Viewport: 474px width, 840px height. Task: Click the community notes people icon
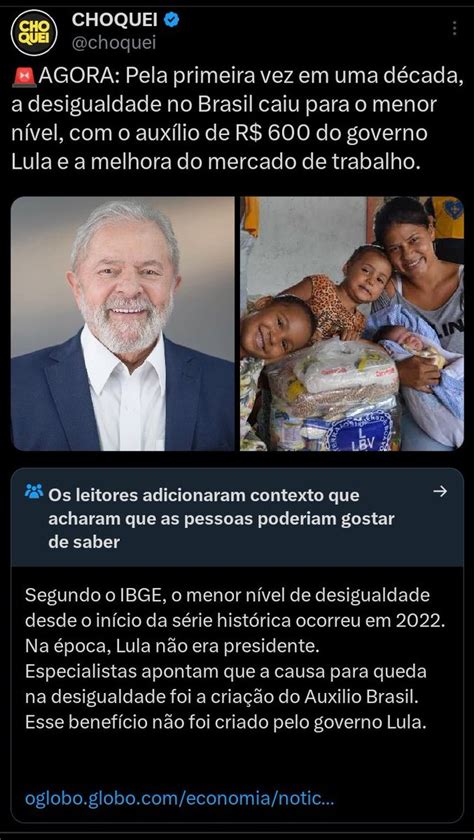34,491
